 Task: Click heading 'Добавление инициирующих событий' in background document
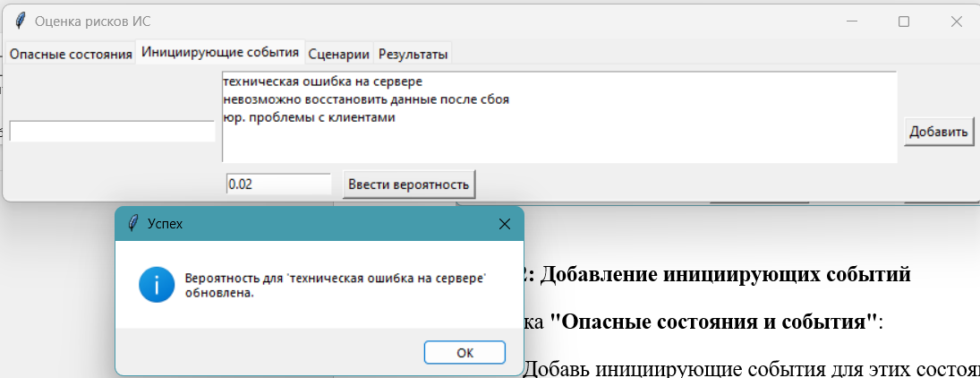(x=725, y=274)
